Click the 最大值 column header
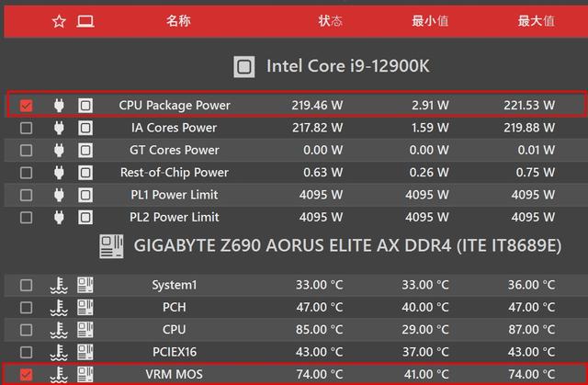Viewport: 588px width, 385px height. [x=537, y=21]
